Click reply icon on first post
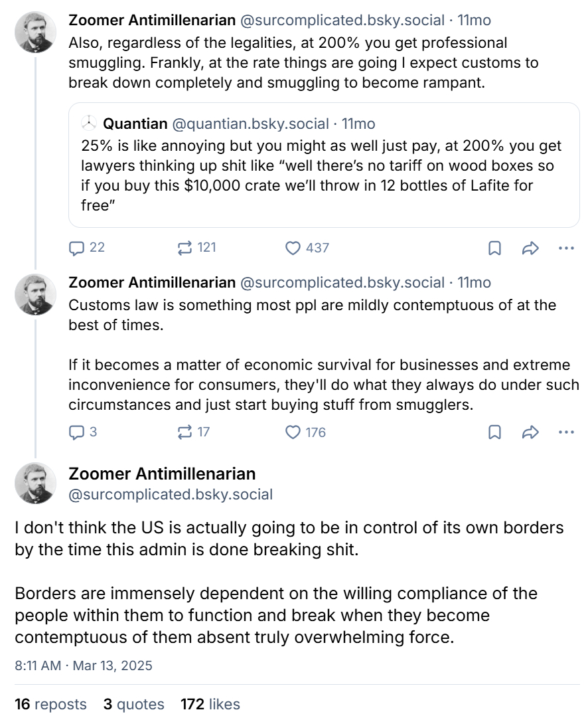This screenshot has height=716, width=588. tap(78, 248)
